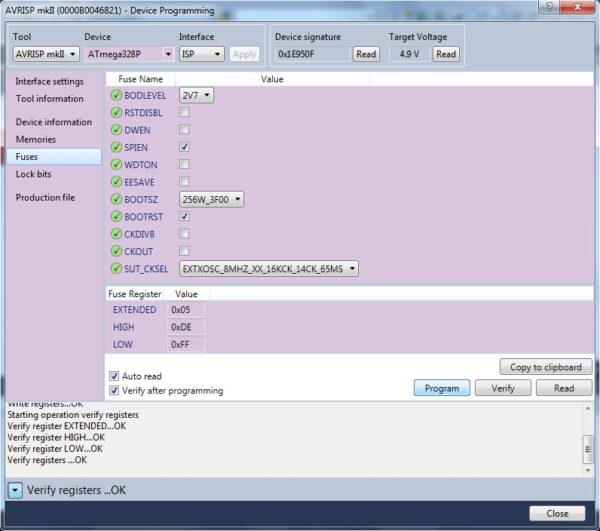Expand the SUT_CKSEL clock source dropdown
600x531 pixels.
pos(269,269)
